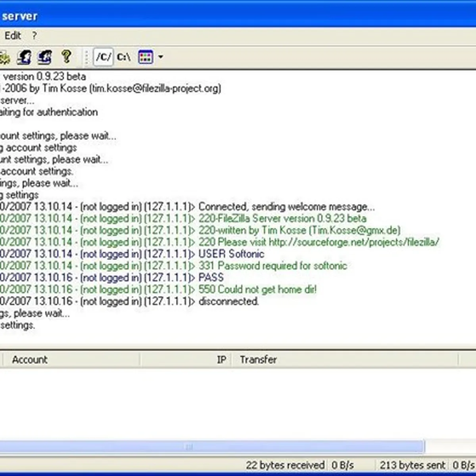Open the ? help menu

35,36
